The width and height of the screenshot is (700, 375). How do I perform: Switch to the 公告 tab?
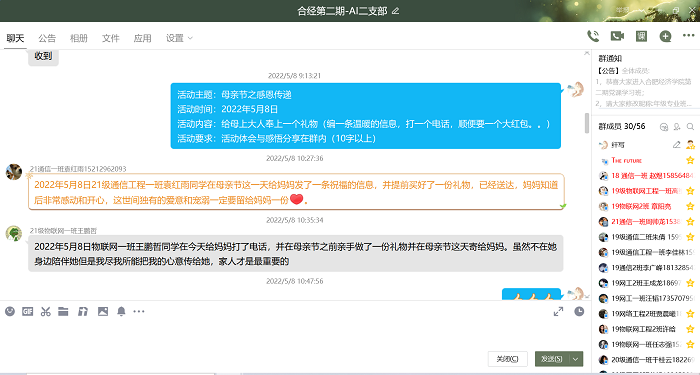click(x=47, y=38)
